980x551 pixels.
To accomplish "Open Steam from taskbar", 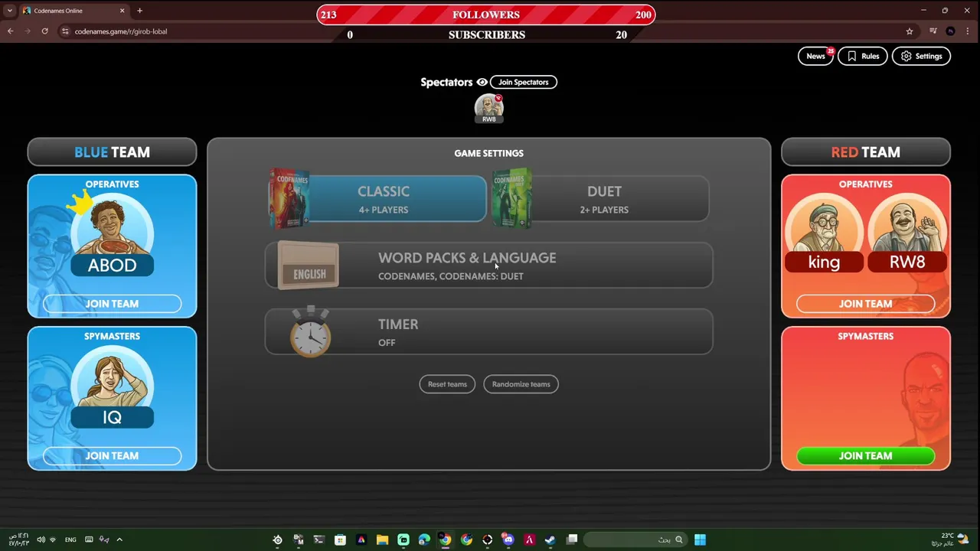I will coord(550,540).
